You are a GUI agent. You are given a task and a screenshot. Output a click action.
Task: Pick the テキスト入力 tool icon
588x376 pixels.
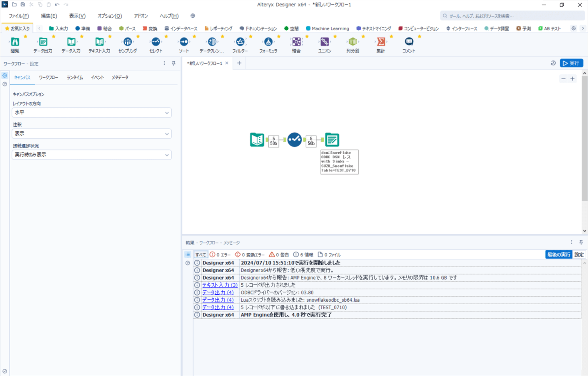click(x=99, y=42)
